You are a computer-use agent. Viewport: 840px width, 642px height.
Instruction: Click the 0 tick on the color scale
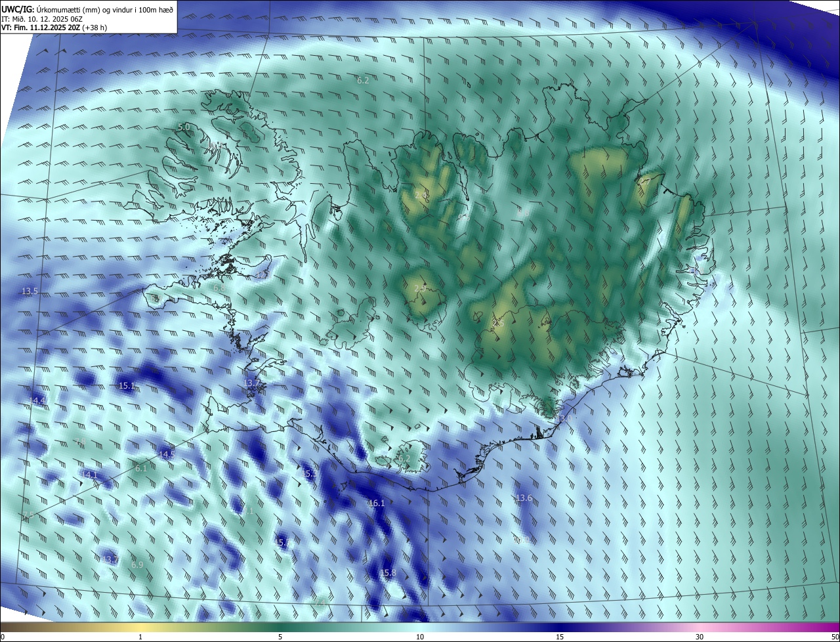[2, 637]
